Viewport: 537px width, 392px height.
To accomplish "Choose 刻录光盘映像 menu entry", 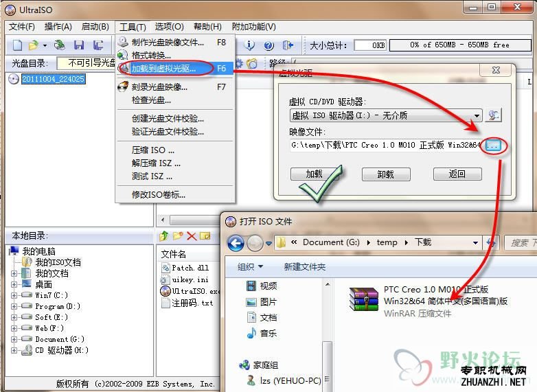I will pyautogui.click(x=174, y=87).
